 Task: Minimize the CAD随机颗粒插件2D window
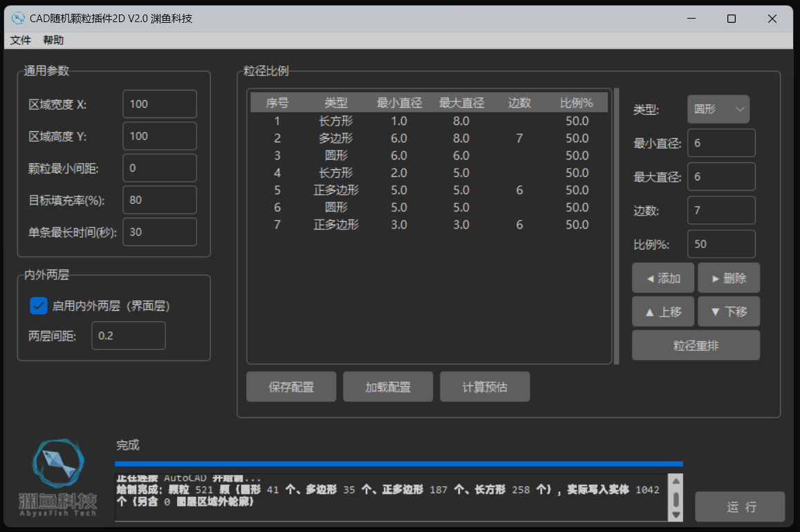tap(691, 19)
